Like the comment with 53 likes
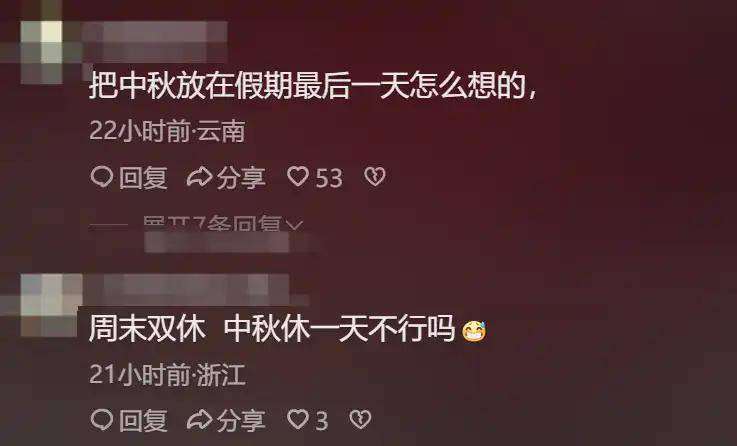Viewport: 737px width, 446px height. tap(298, 177)
